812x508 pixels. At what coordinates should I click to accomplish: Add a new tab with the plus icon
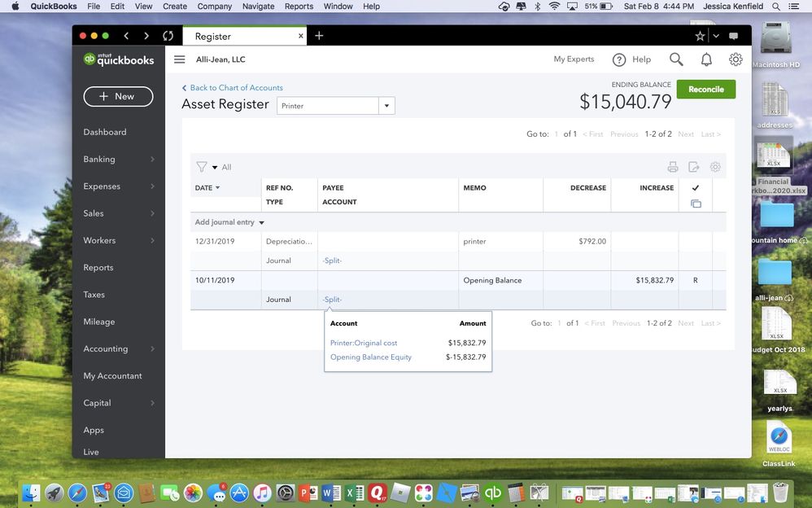pos(319,36)
